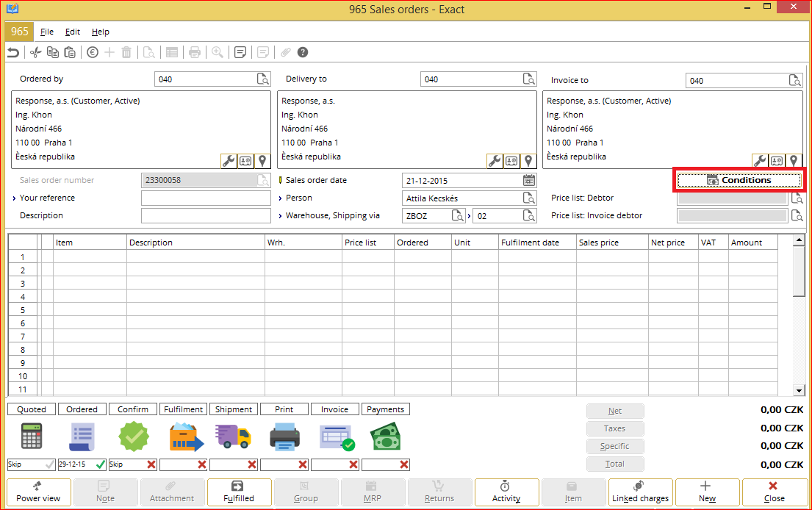Click the question mark help icon

303,52
